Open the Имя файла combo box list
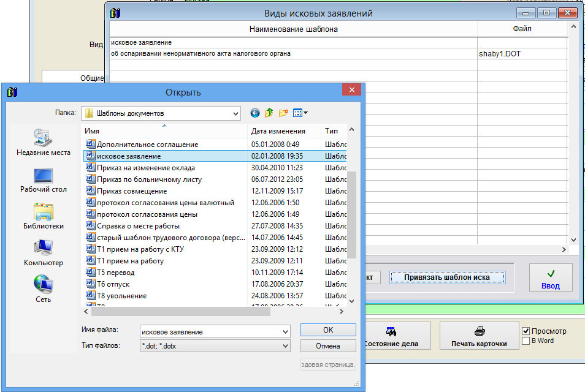Screen dimensions: 585x392 point(285,332)
